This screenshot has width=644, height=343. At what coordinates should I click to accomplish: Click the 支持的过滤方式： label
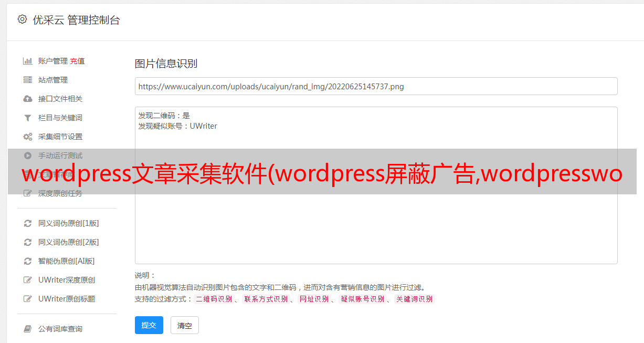pos(164,299)
